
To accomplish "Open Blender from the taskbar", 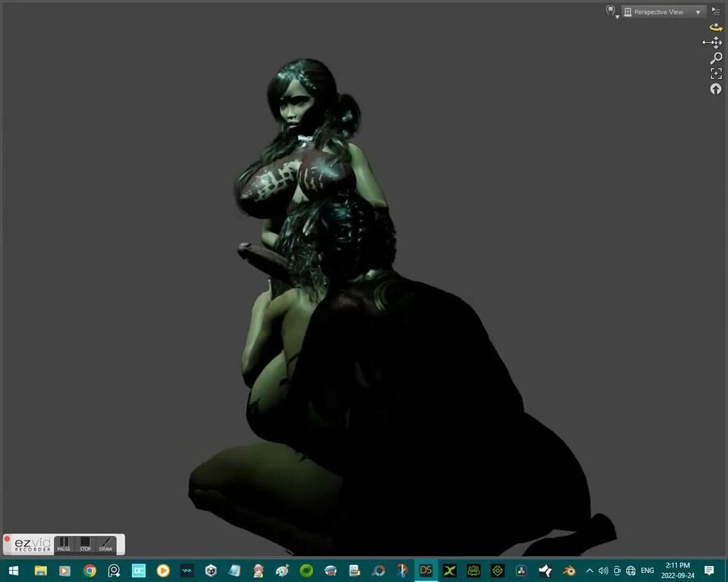I will pos(569,571).
